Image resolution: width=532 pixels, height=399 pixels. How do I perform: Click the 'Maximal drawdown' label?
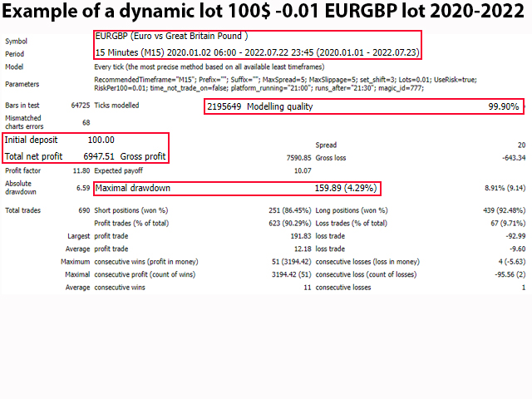133,188
